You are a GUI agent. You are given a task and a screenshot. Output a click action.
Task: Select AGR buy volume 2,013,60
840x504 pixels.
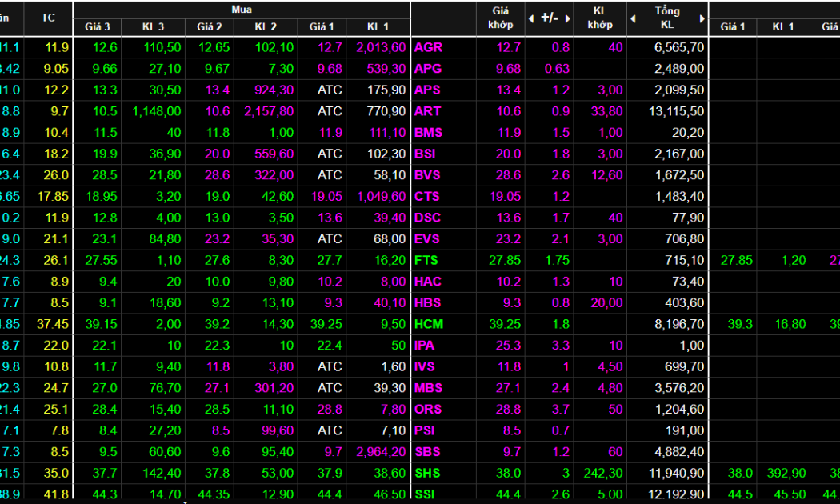[382, 48]
